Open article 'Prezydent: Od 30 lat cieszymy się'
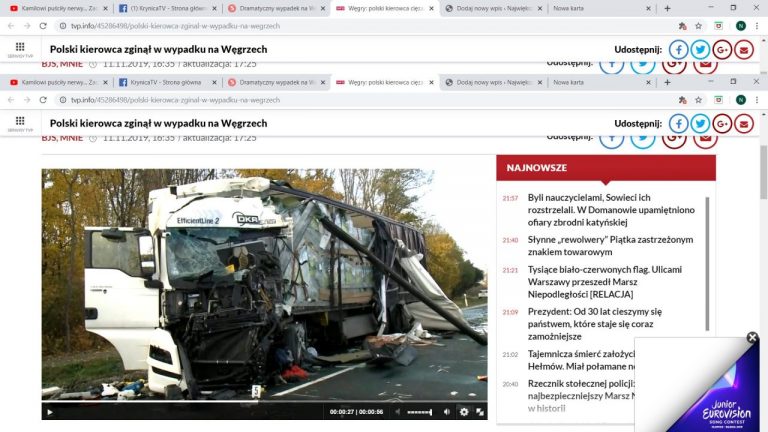 [x=595, y=324]
